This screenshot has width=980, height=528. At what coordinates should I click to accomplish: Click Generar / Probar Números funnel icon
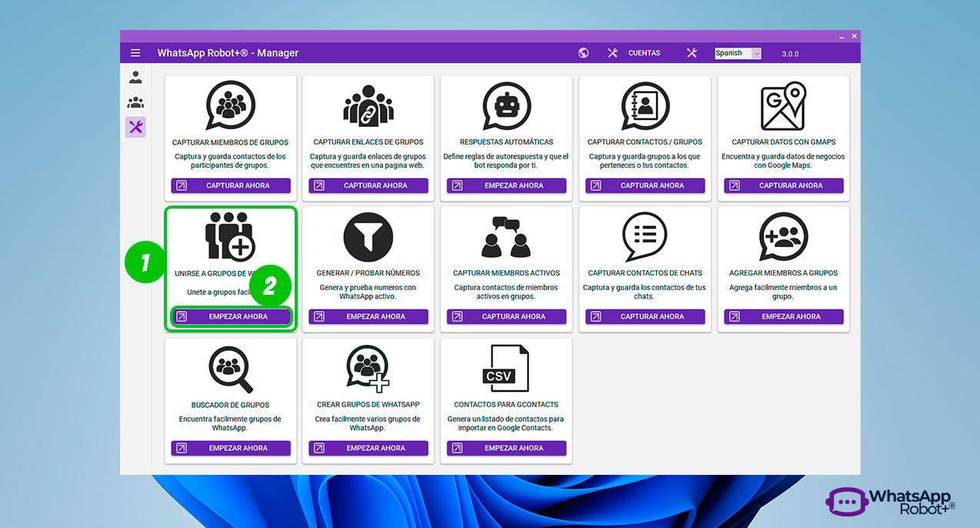(368, 237)
